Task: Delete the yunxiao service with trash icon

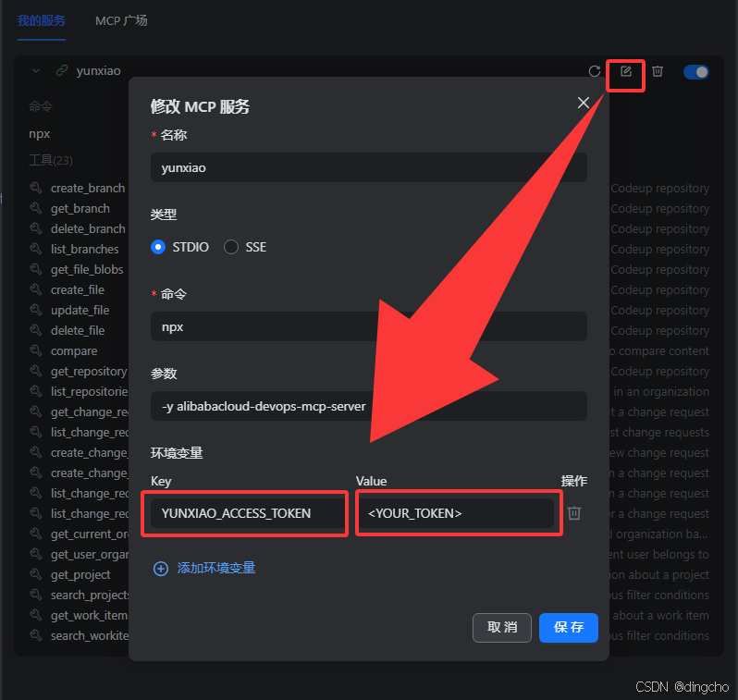Action: pyautogui.click(x=658, y=71)
